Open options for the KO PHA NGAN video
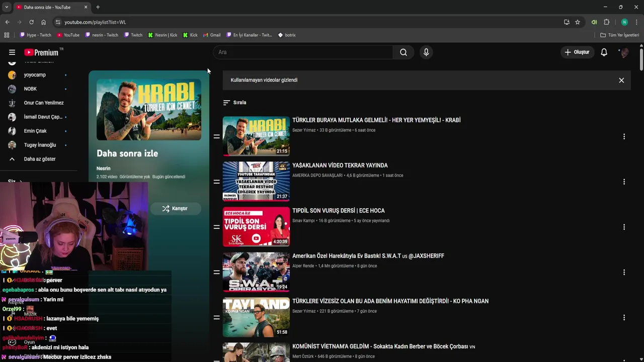Viewport: 644px width, 362px height. coord(624,317)
